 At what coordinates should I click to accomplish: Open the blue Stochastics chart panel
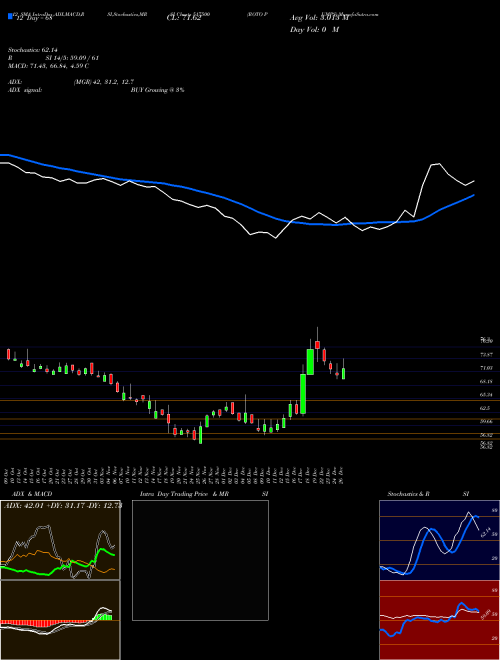tap(439, 540)
